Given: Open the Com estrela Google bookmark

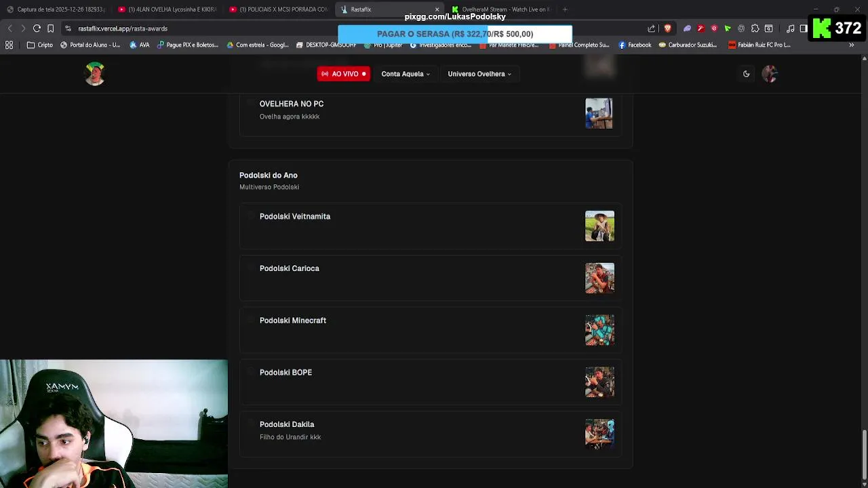Looking at the screenshot, I should pos(258,45).
